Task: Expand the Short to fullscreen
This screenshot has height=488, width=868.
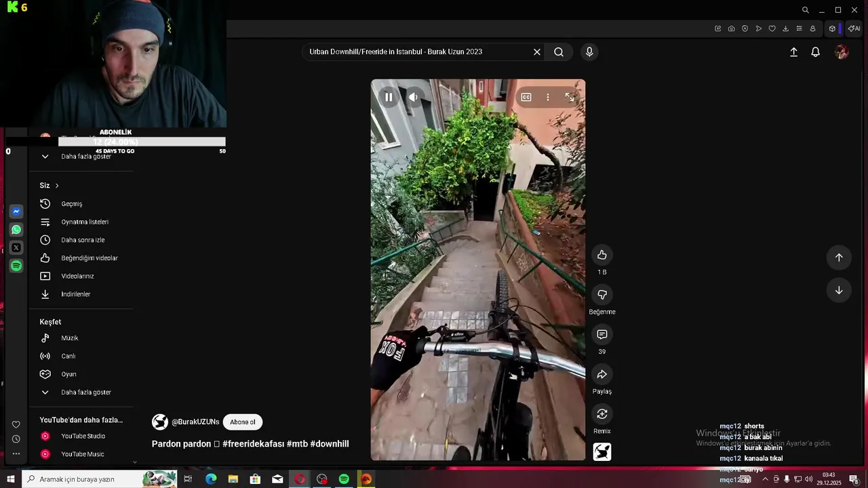Action: [x=570, y=97]
